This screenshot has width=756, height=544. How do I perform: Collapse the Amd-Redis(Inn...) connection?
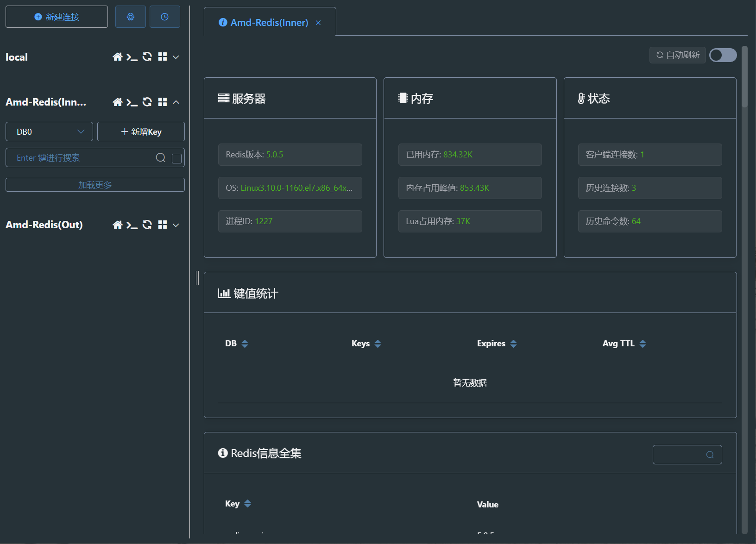point(176,102)
